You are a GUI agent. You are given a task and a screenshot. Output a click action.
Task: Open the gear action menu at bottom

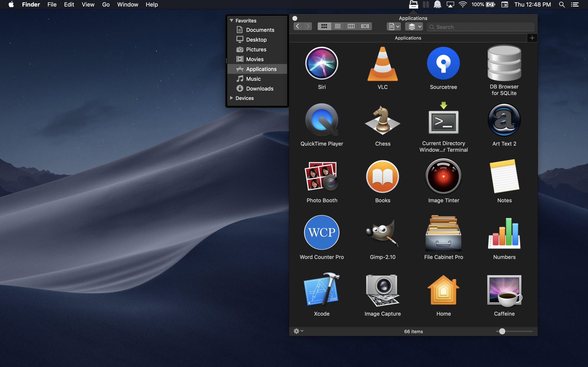coord(298,331)
